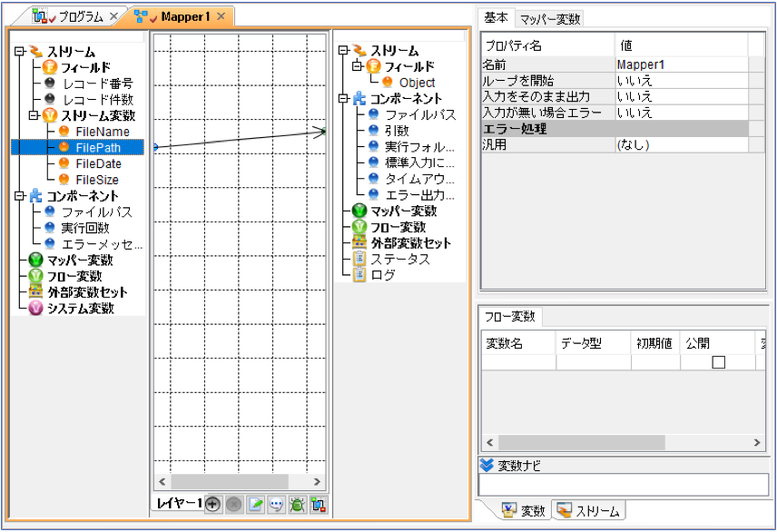Open the ストリーム tab at bottom

click(589, 510)
